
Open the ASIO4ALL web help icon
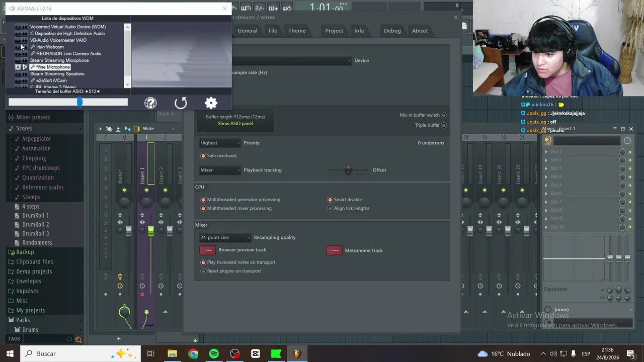150,103
